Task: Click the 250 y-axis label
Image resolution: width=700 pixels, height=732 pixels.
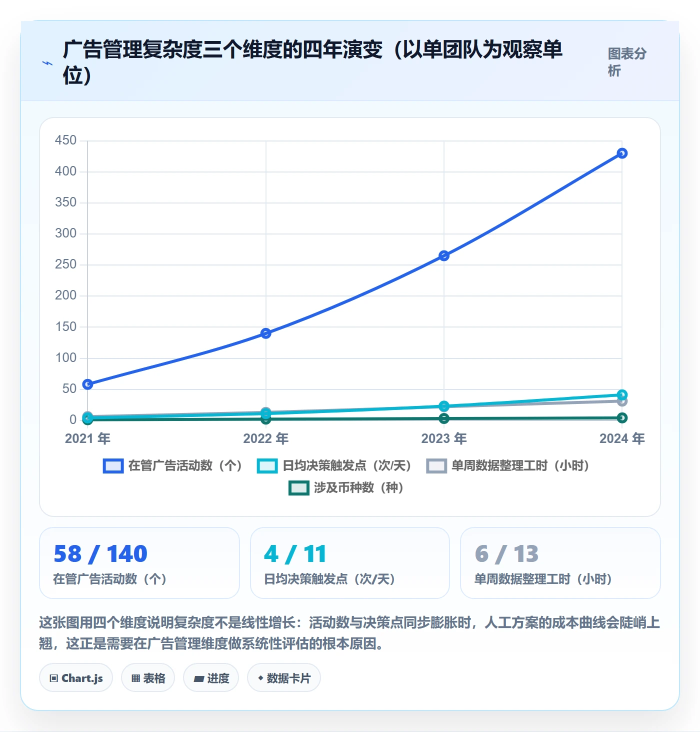Action: (x=66, y=264)
